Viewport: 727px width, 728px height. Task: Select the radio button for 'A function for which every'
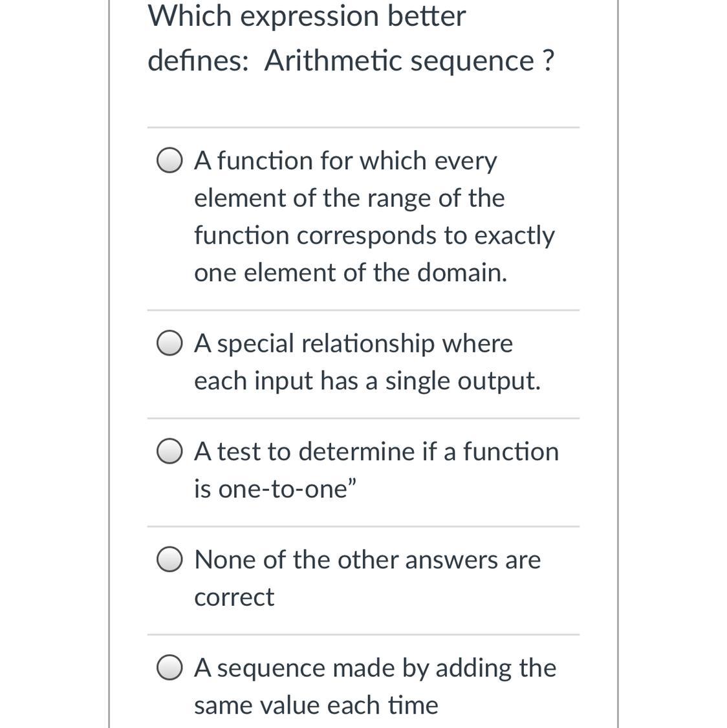click(x=169, y=161)
